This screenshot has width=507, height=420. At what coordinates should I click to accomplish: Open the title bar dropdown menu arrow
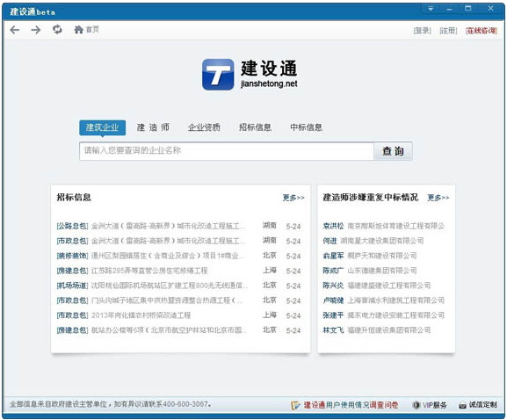(x=431, y=9)
